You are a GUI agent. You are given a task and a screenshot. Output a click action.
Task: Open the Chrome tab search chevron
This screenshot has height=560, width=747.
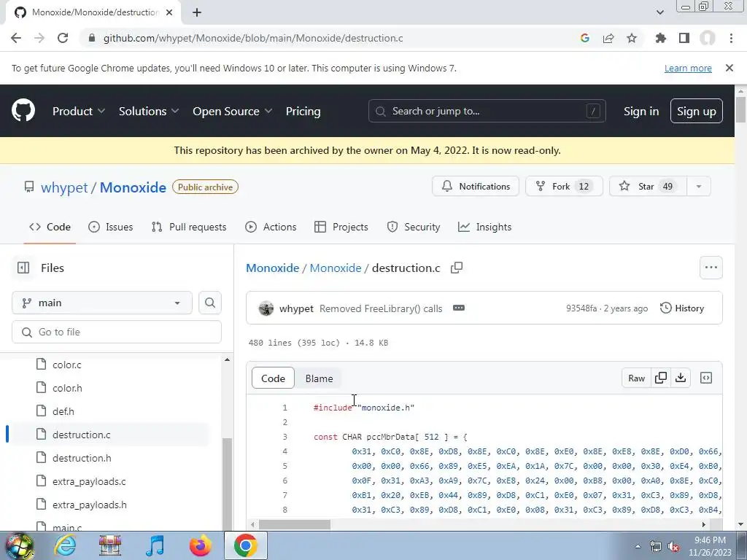[659, 12]
